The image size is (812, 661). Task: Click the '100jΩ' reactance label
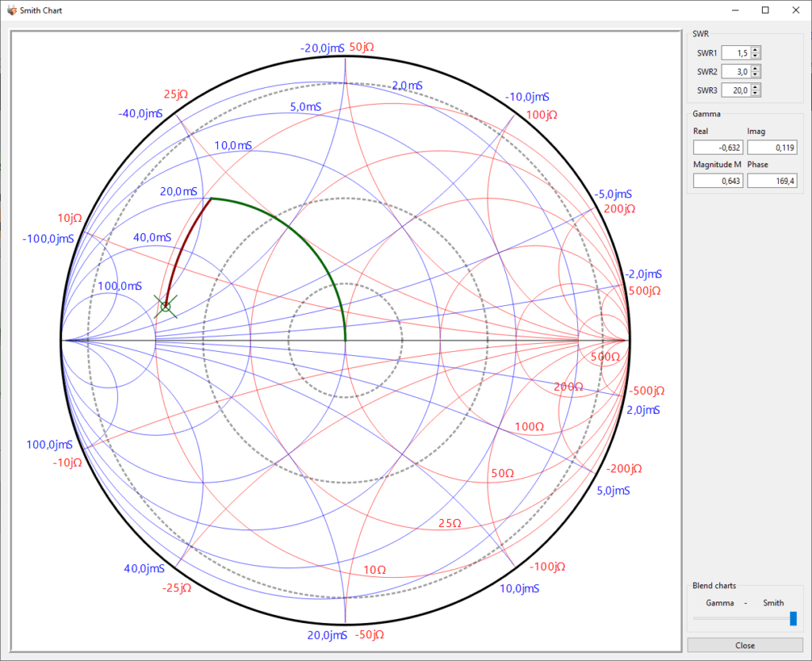point(542,115)
